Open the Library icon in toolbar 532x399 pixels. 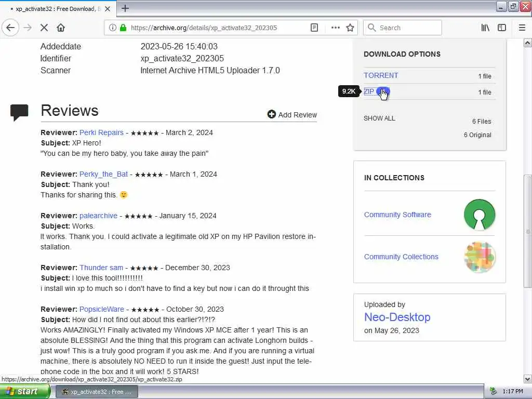point(485,28)
